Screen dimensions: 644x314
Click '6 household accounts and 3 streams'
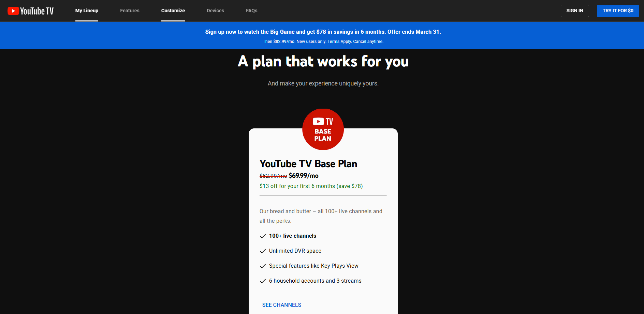[x=315, y=281]
